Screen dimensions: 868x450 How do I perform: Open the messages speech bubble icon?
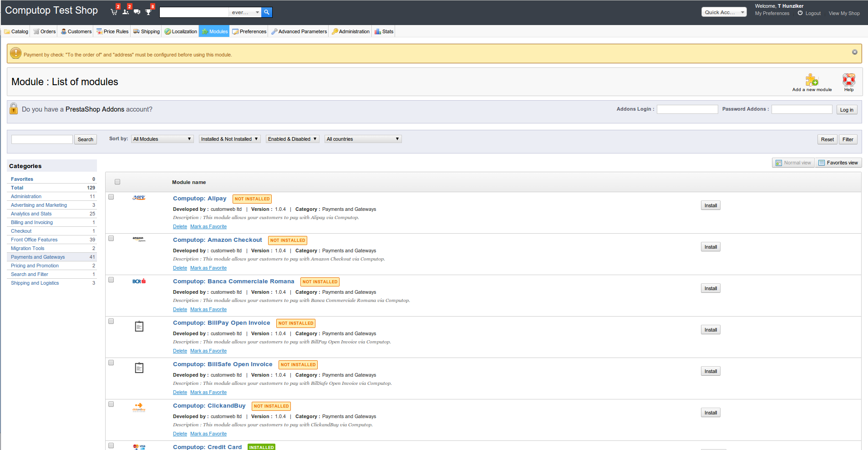[137, 12]
